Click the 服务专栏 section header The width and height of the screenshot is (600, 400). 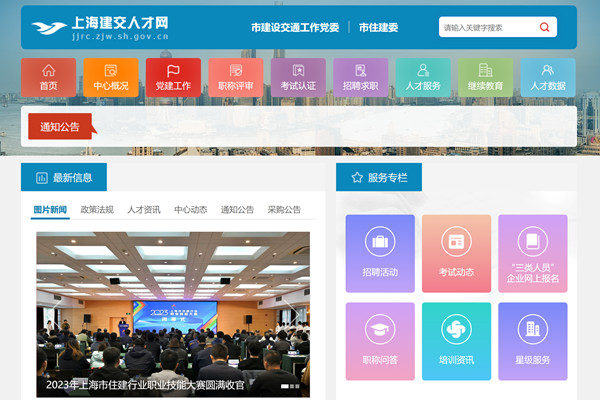coord(379,177)
